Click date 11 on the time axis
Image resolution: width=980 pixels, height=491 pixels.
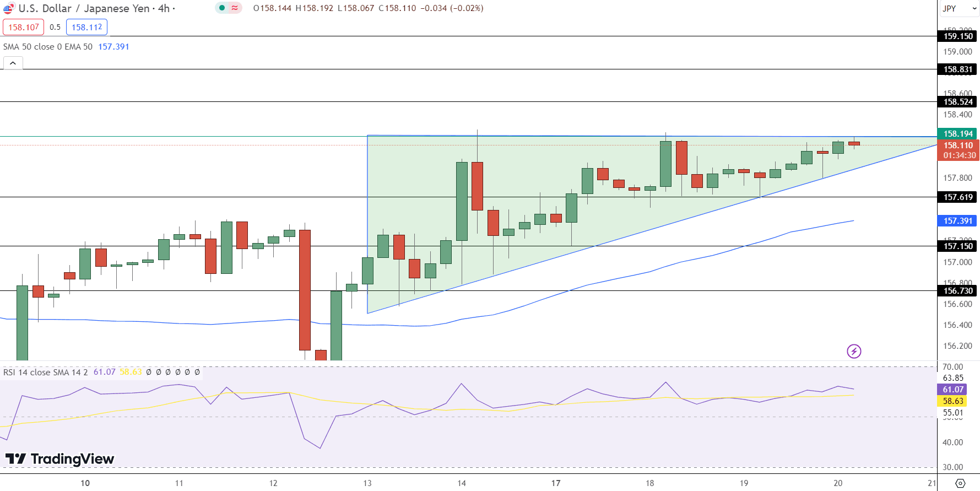point(179,483)
